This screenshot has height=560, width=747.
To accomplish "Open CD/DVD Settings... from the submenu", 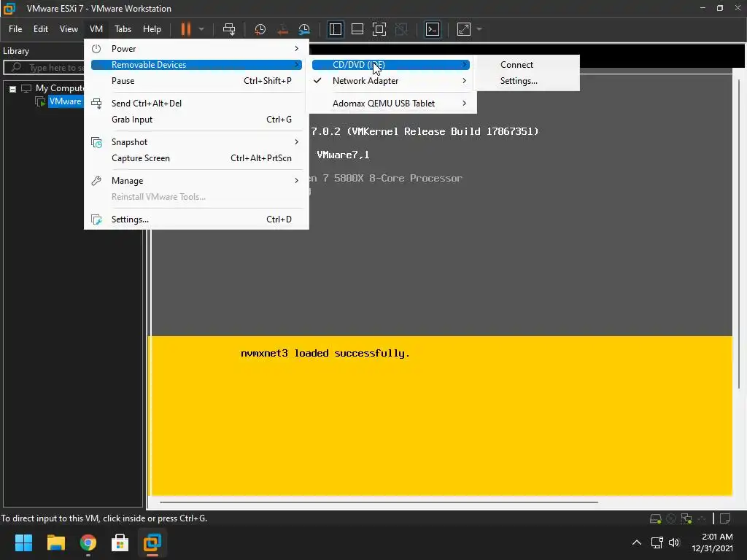I will click(519, 81).
